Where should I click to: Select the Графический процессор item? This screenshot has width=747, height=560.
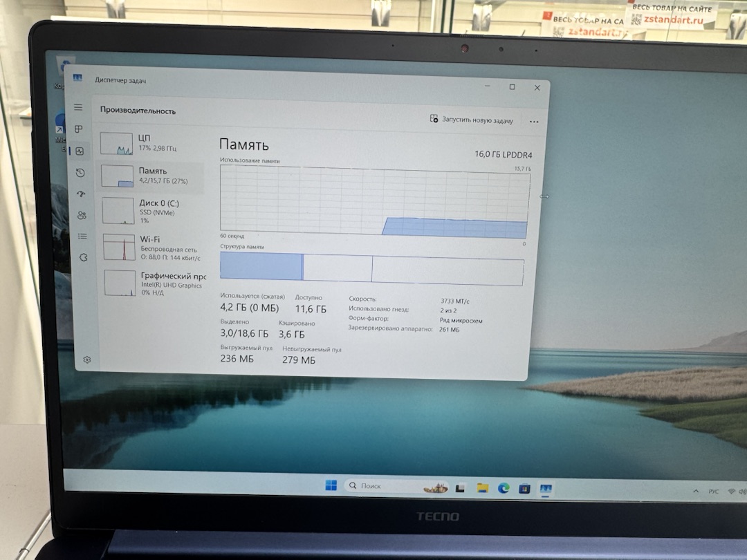click(154, 283)
